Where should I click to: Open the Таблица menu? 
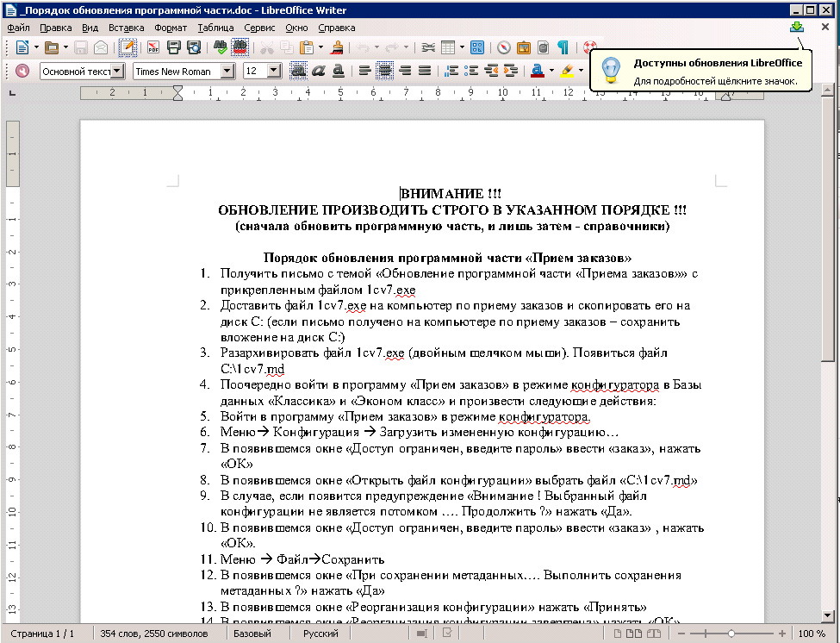click(215, 28)
